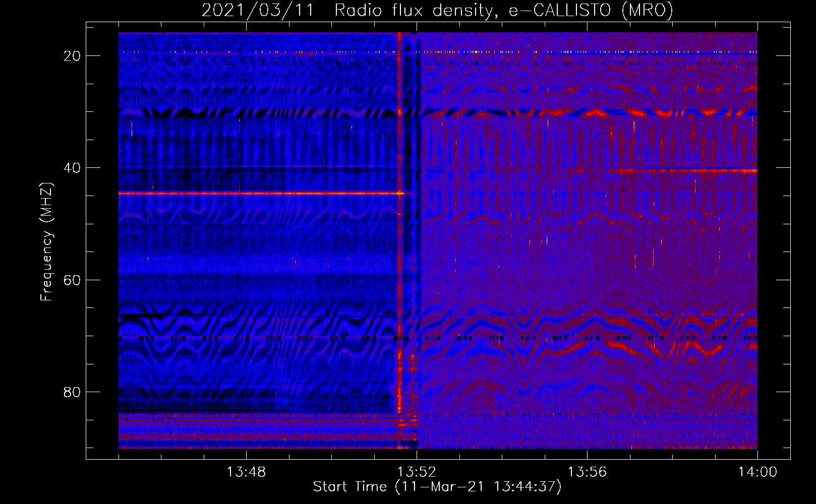Click the plot title containing e-CALLISTO (MRO)
Screen dimensions: 816x504
tap(437, 10)
